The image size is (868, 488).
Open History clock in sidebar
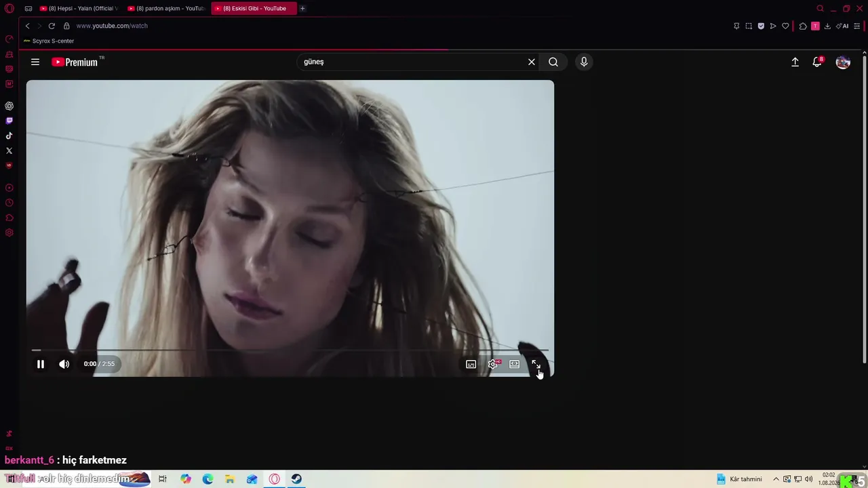(x=9, y=203)
